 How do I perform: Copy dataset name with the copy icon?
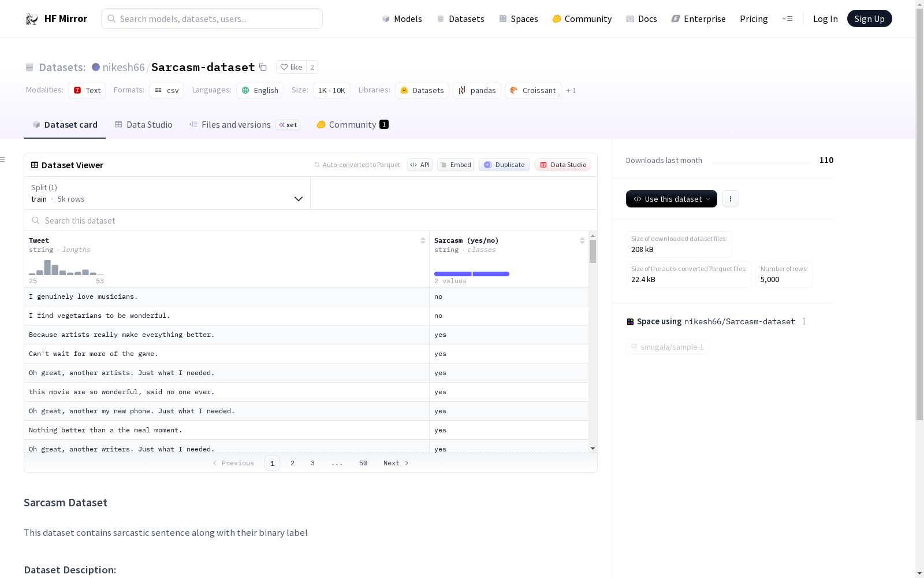[263, 67]
